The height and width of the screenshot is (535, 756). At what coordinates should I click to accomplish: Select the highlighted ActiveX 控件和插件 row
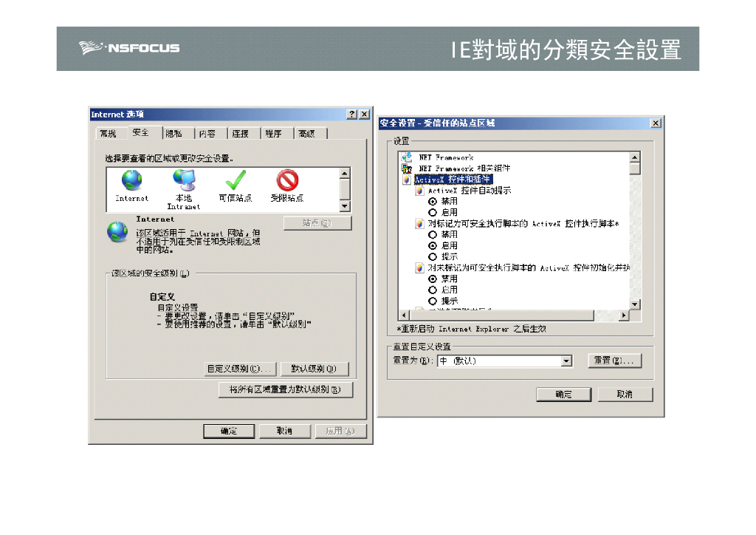453,180
